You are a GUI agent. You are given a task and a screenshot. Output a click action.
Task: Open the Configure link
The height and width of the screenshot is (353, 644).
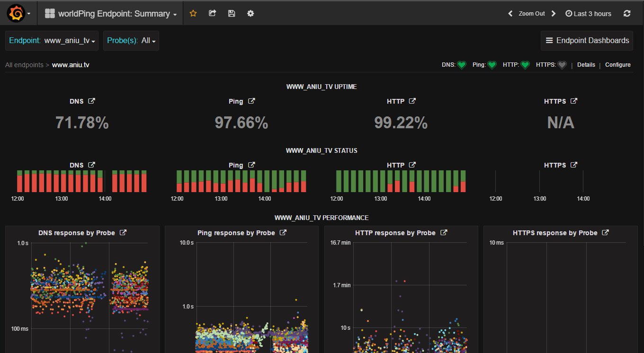click(618, 65)
